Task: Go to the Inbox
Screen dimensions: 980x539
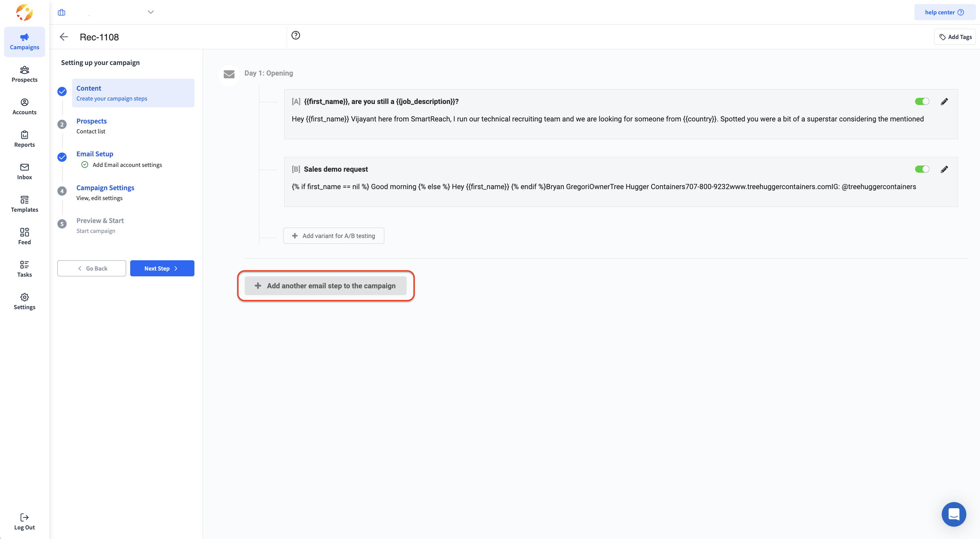Action: coord(24,171)
